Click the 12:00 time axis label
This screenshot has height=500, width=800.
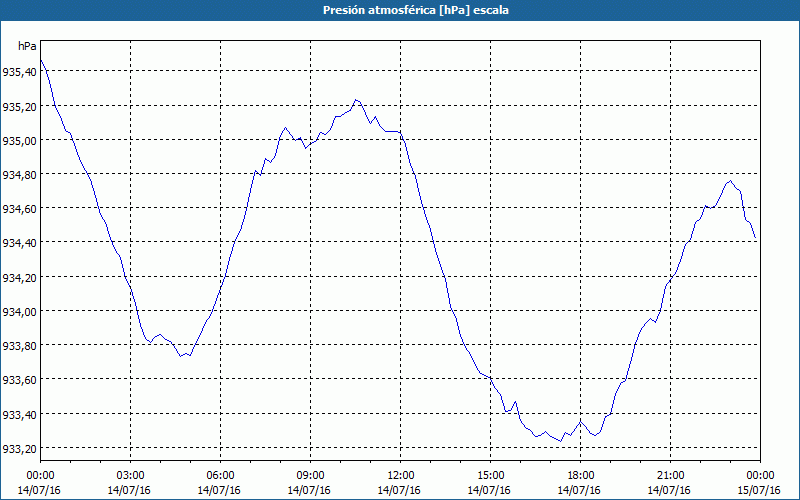click(x=400, y=476)
